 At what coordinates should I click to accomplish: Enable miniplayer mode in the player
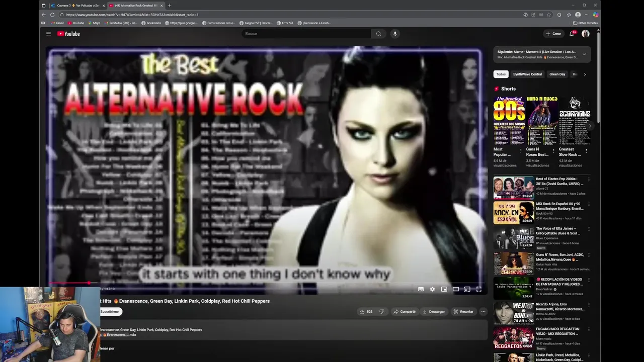[444, 289]
